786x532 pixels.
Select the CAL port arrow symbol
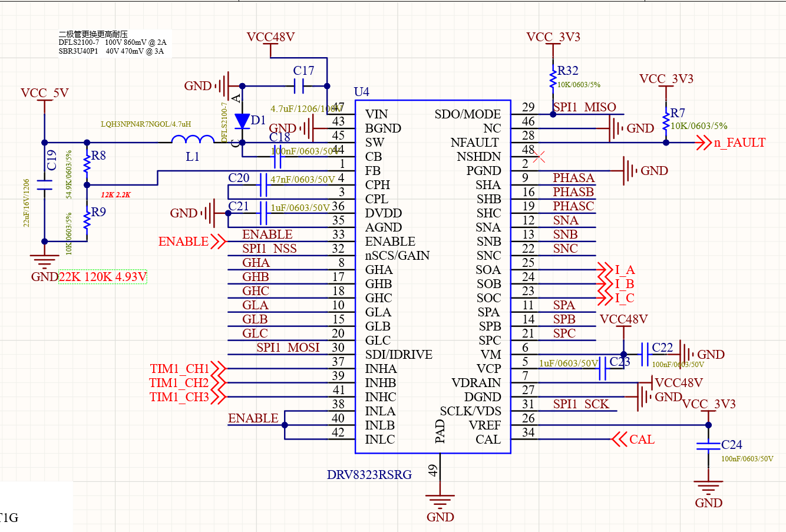(619, 440)
